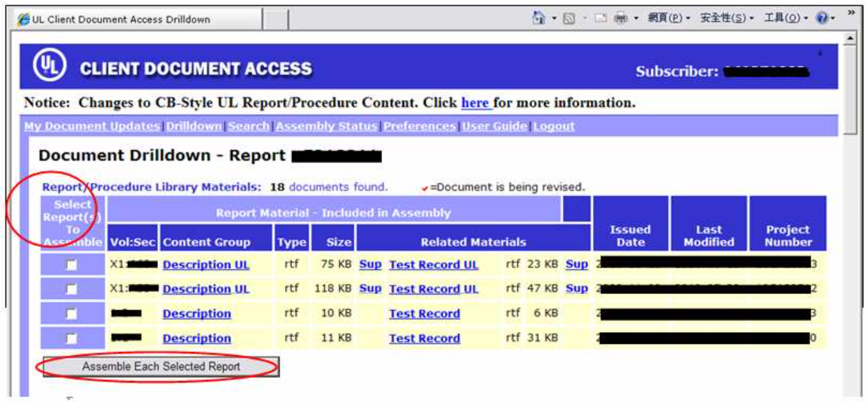Viewport: 868px width, 402px height.
Task: Click the Sup link after 47 KB
Action: click(x=577, y=288)
